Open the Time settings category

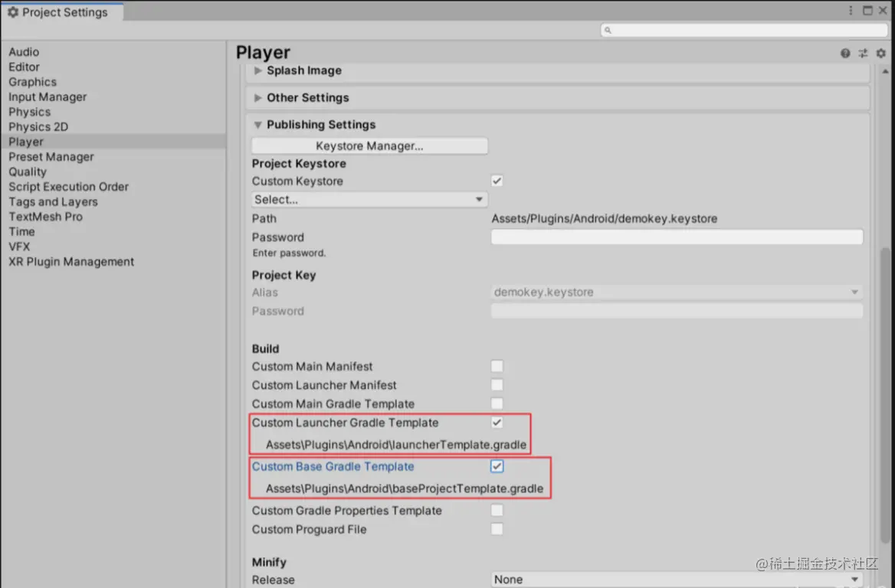(x=21, y=231)
